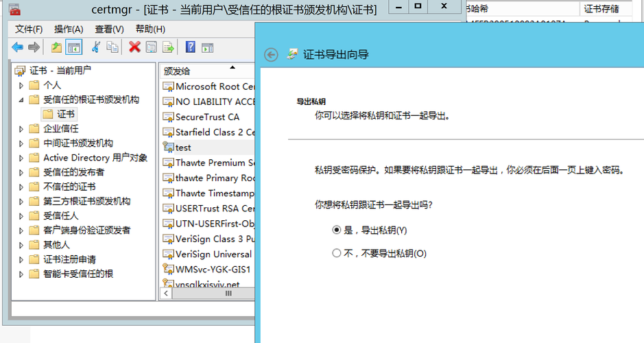The height and width of the screenshot is (343, 644).
Task: Click the 证书存储 column header in background window
Action: pyautogui.click(x=606, y=9)
